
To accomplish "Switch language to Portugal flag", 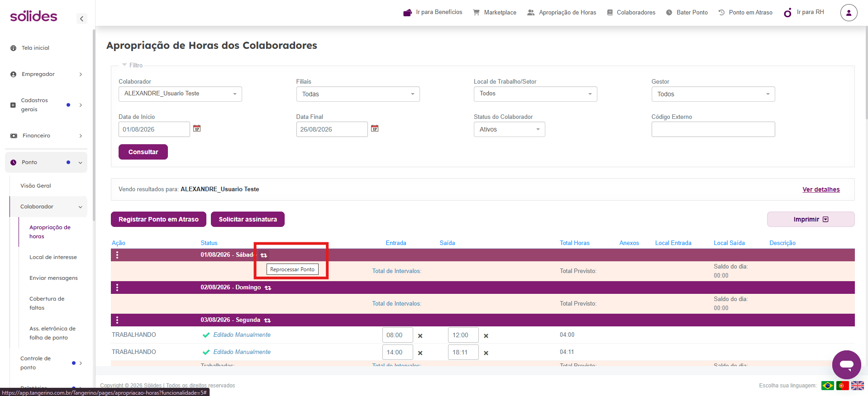I will (843, 386).
